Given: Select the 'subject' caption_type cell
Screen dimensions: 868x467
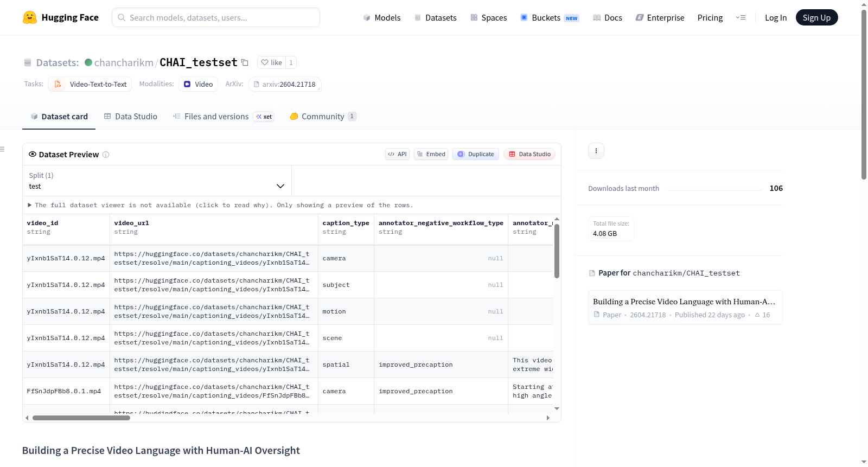Looking at the screenshot, I should coord(346,285).
